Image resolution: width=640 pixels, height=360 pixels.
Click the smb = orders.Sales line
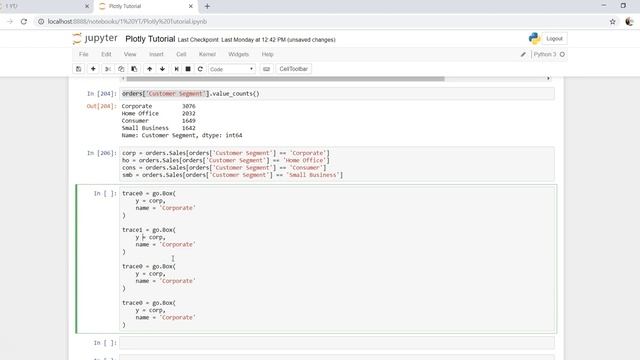point(233,175)
